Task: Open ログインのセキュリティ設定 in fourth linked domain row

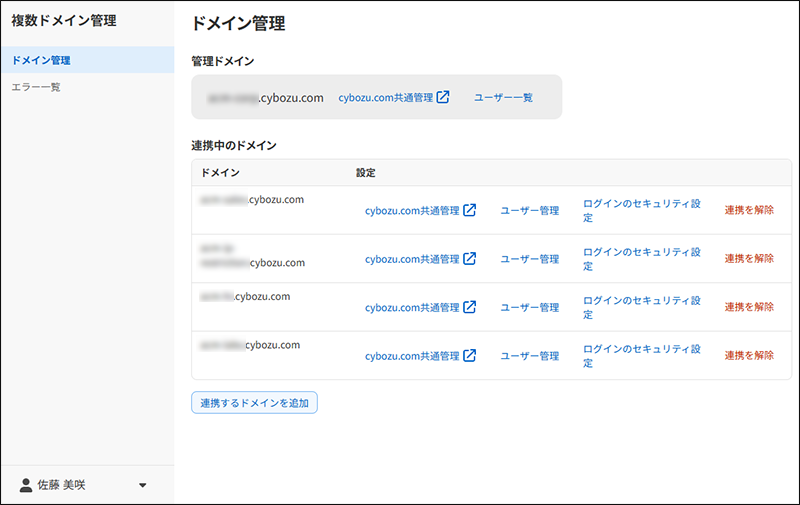Action: tap(642, 356)
